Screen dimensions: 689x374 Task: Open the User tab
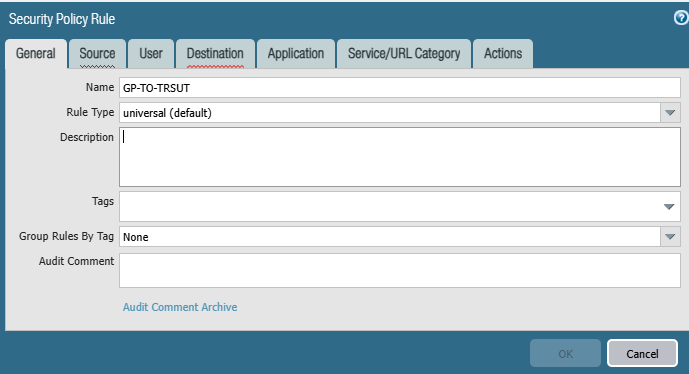point(151,54)
